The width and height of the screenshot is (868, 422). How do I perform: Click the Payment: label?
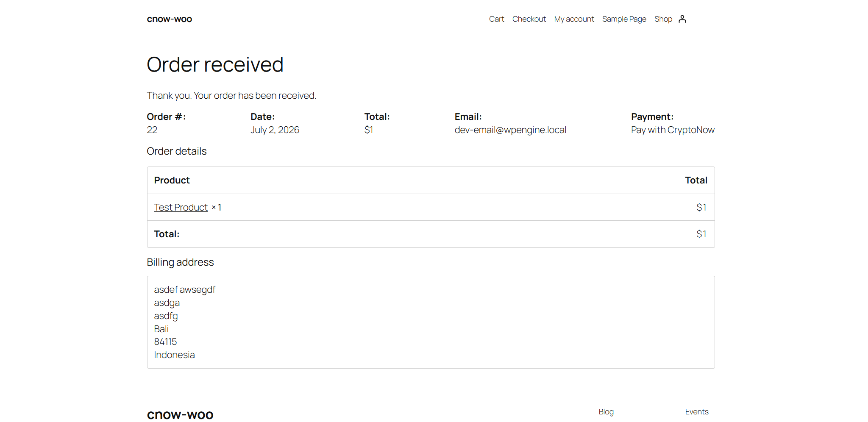point(652,117)
